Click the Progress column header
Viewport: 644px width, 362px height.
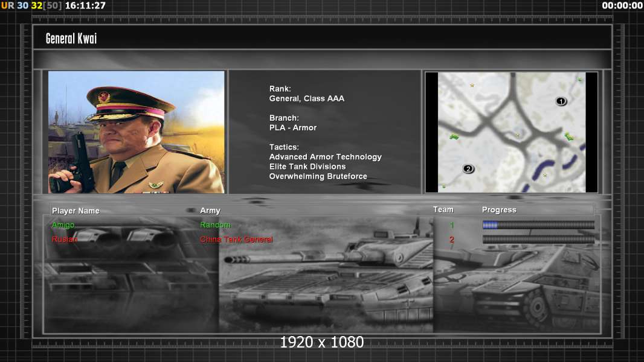[499, 210]
